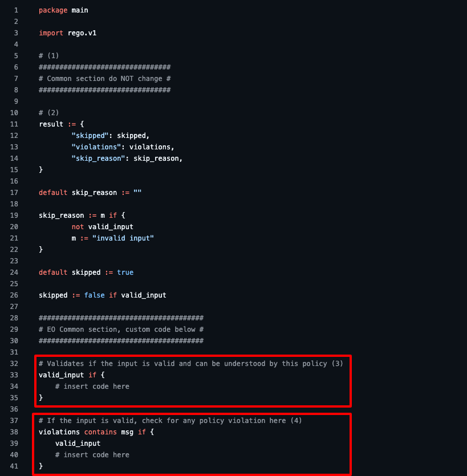The width and height of the screenshot is (467, 476).
Task: Click line number 11 in the gutter
Action: tap(14, 124)
